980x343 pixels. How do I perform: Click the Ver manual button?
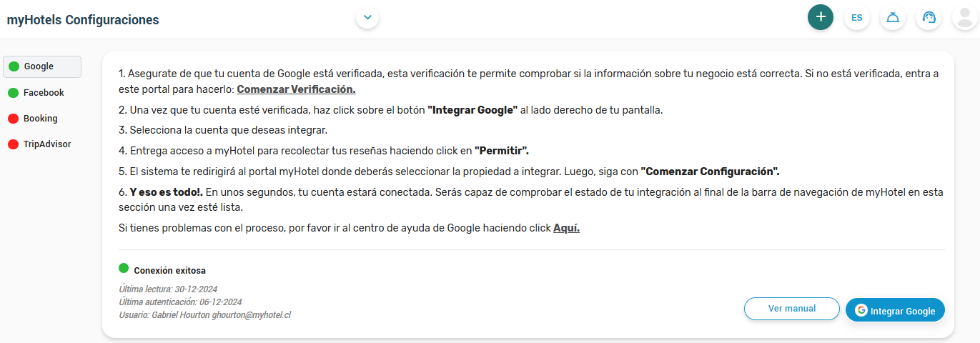pos(792,309)
